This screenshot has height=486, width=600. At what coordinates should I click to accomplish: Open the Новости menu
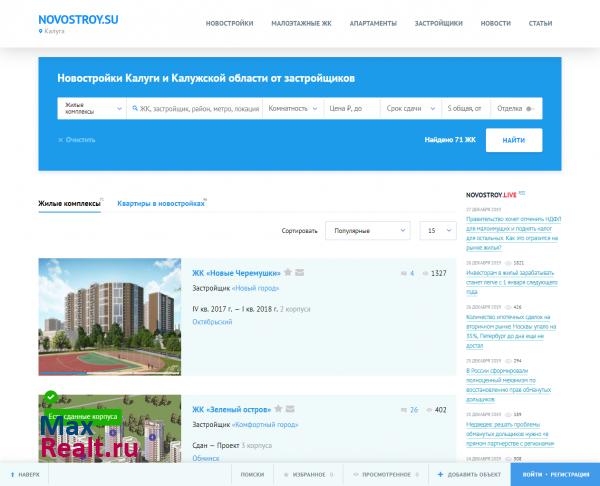pyautogui.click(x=496, y=23)
